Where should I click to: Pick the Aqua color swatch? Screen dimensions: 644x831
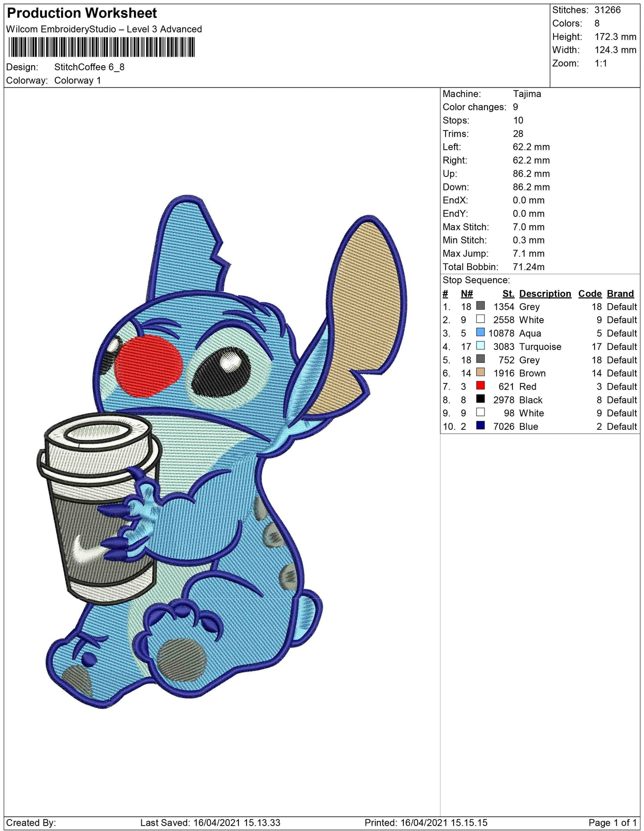click(x=480, y=333)
